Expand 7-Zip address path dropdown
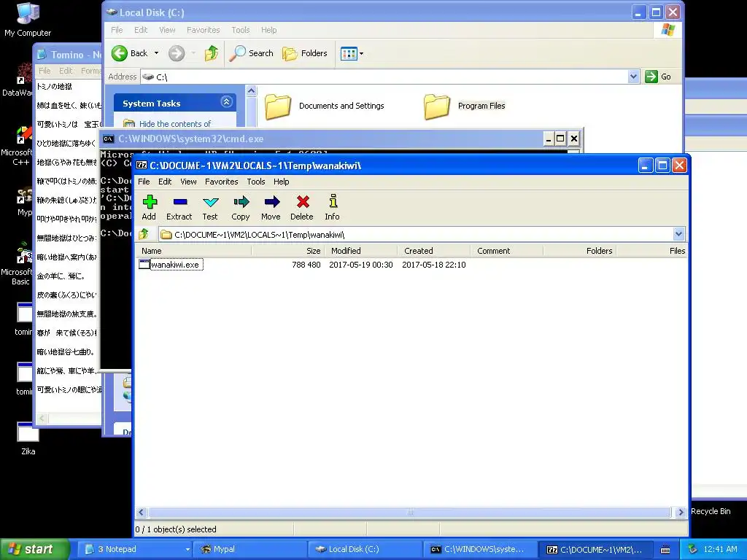 pos(678,234)
